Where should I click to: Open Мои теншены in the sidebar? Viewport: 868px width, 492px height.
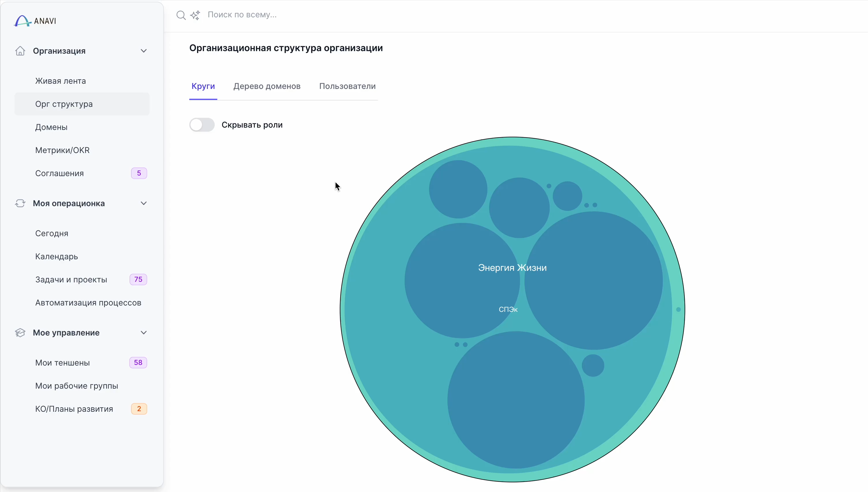pyautogui.click(x=62, y=363)
